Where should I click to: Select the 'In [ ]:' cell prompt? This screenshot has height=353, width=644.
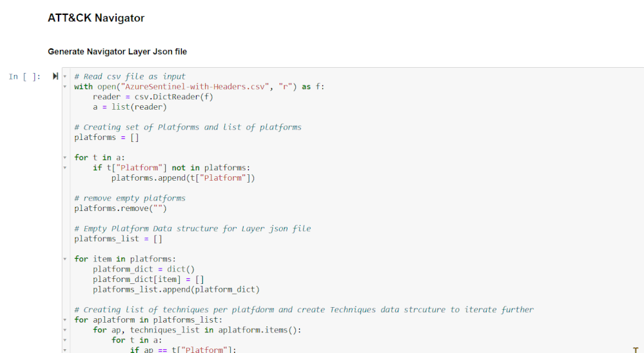pos(24,76)
